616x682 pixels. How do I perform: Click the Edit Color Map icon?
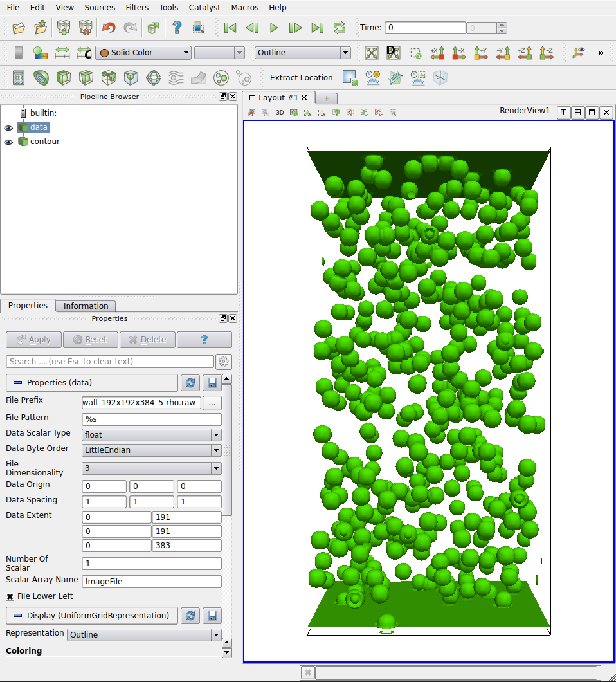pos(41,53)
